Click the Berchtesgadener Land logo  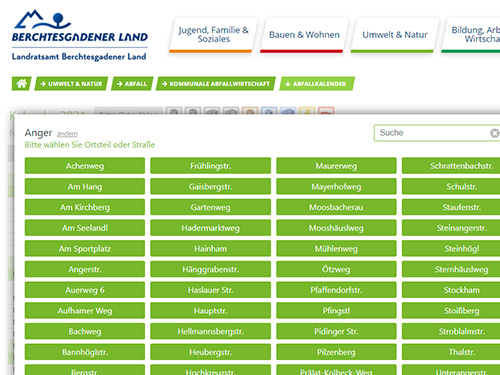coord(80,35)
